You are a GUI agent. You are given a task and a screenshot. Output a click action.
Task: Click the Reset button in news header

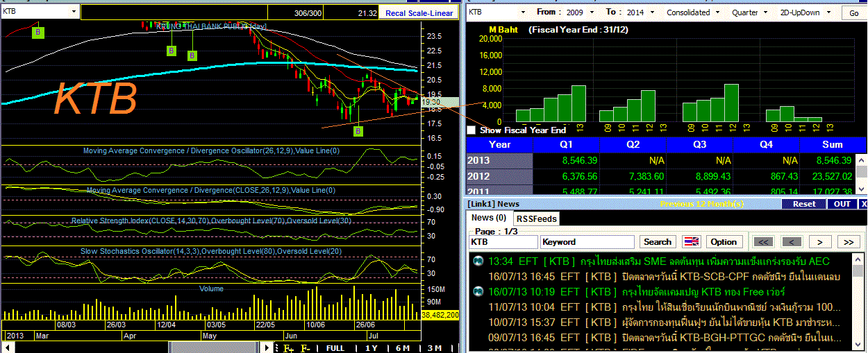(x=803, y=204)
